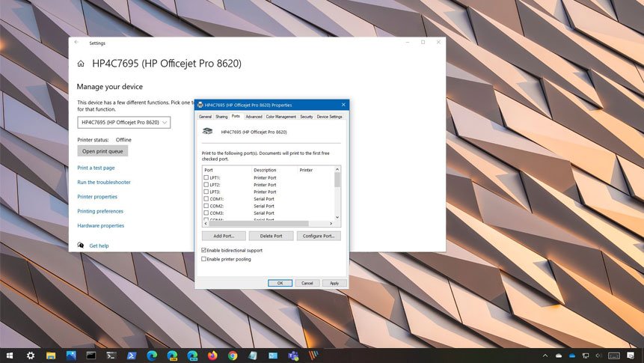Open File Explorer from the taskbar
Viewport: 644px width, 363px height.
coord(51,356)
